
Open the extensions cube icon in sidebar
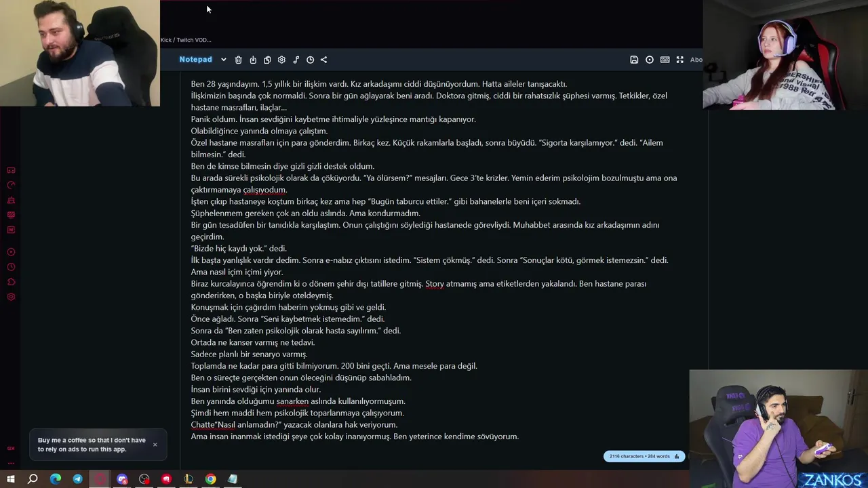coord(11,282)
